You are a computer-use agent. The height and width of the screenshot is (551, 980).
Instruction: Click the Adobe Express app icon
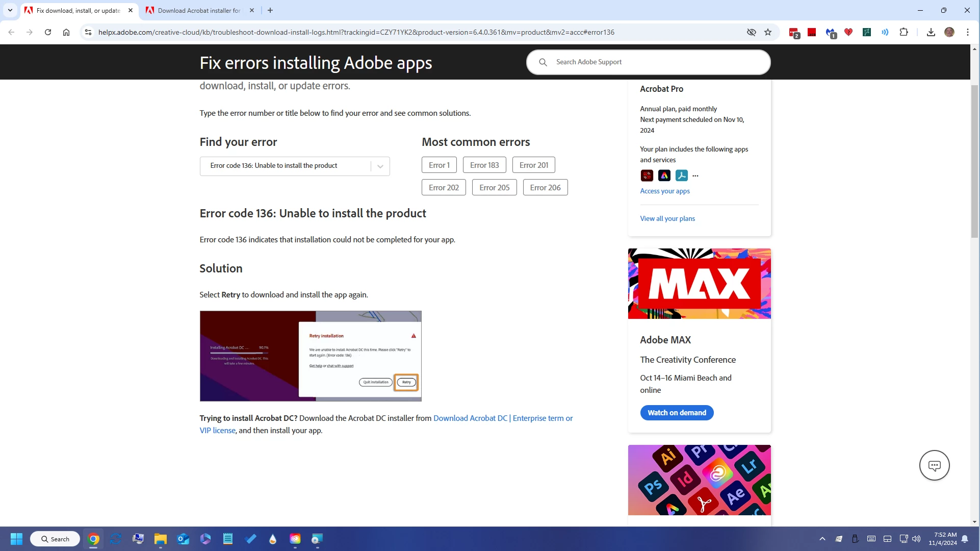(664, 176)
